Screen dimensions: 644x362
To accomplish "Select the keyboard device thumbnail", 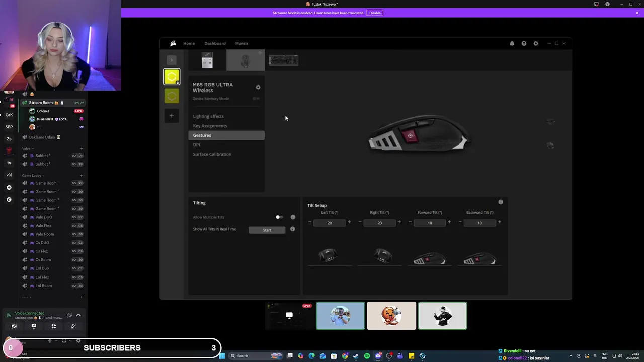I will point(284,60).
